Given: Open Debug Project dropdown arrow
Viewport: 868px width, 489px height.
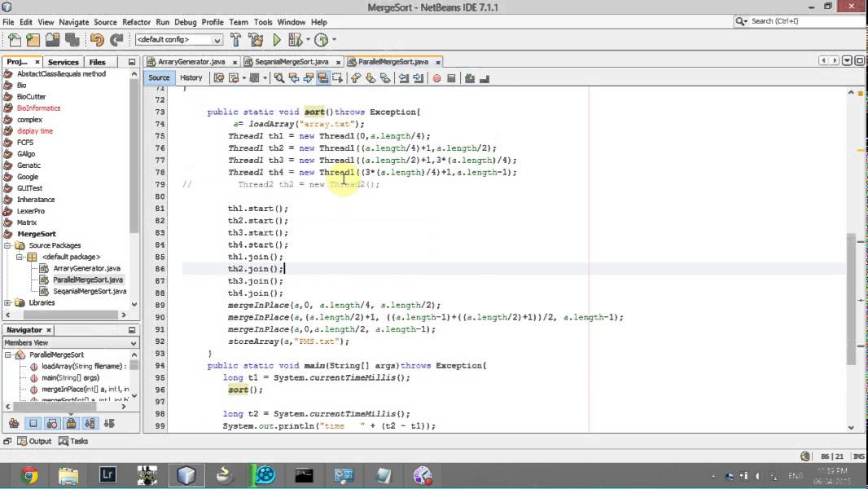Looking at the screenshot, I should point(308,40).
